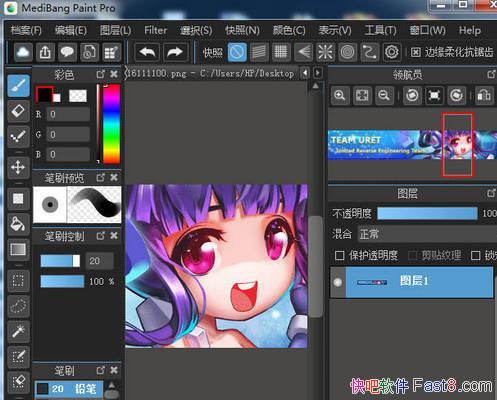Click the speech bubble comment icon

[67, 52]
